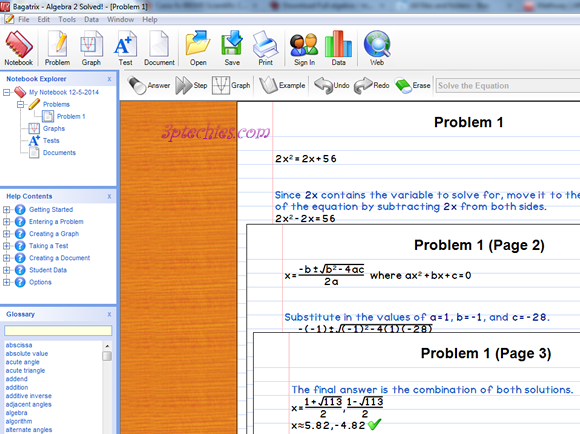580x434 pixels.
Task: Open the Student Data help link
Action: (48, 270)
